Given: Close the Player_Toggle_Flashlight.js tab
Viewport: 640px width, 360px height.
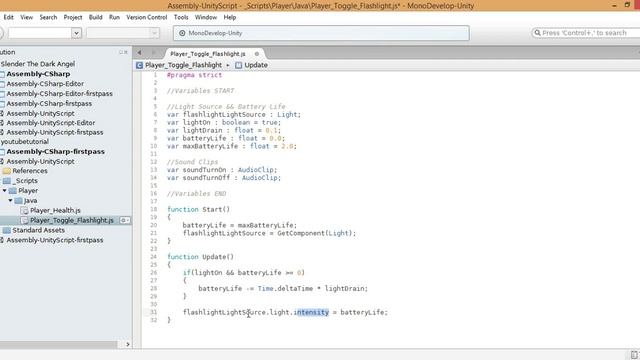Looking at the screenshot, I should tap(257, 53).
